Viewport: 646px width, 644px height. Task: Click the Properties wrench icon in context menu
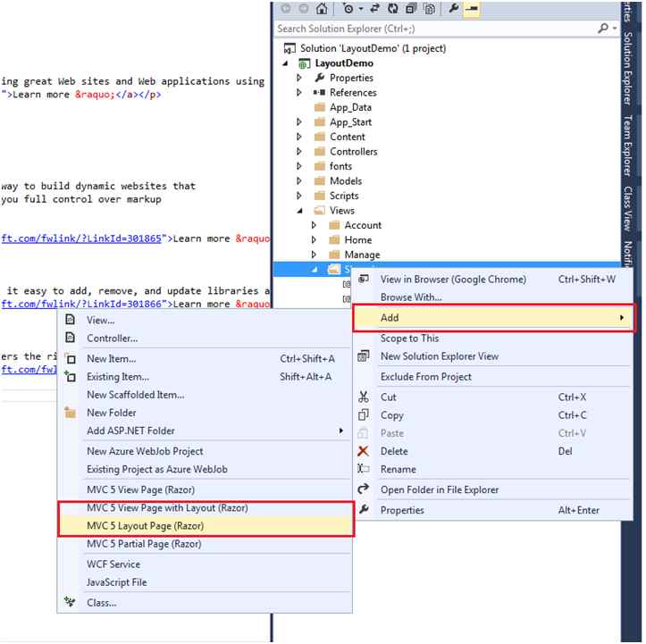pyautogui.click(x=364, y=510)
